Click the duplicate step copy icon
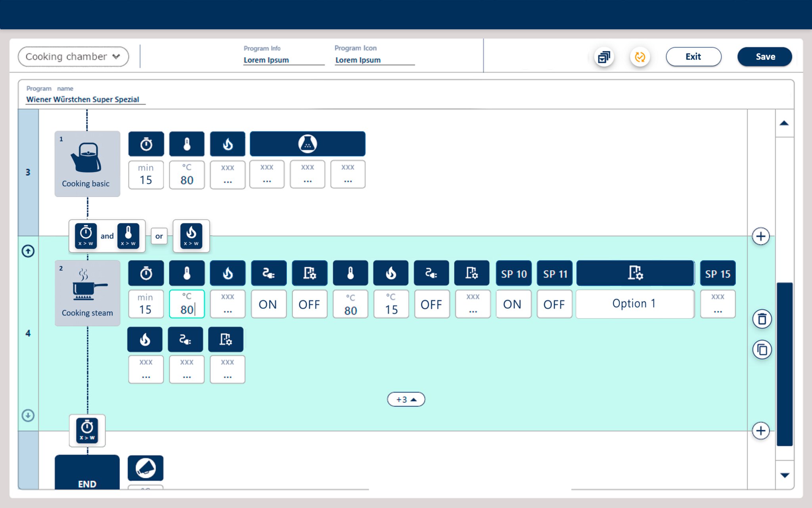 point(762,350)
